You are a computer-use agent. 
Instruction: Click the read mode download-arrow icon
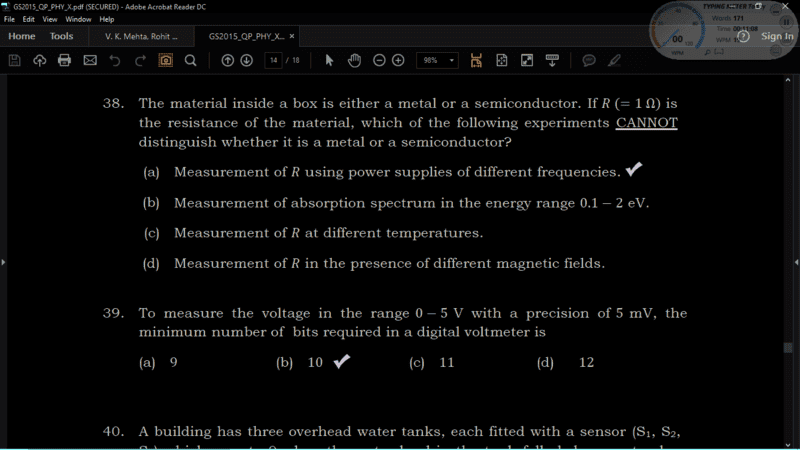pyautogui.click(x=552, y=60)
